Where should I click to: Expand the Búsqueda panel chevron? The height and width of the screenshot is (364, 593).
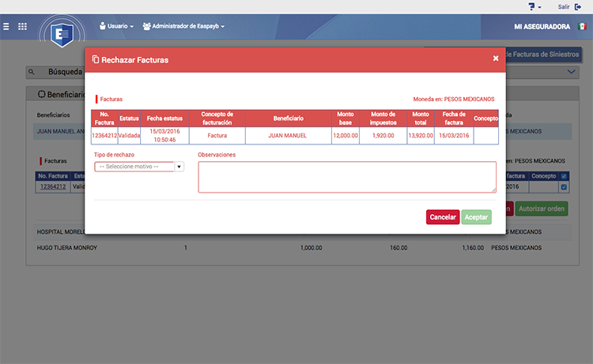point(572,72)
